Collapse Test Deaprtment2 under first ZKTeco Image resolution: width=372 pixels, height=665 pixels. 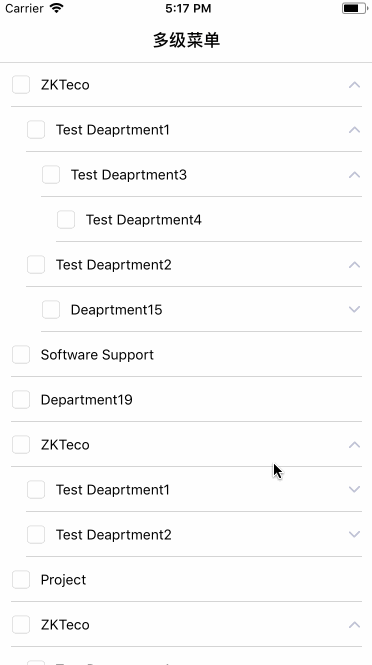coord(354,265)
